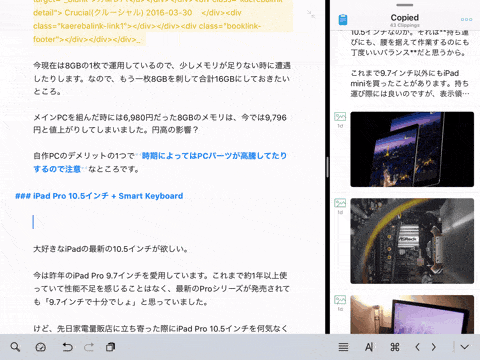The image size is (480, 360).
Task: Tap the paste clipboard icon in toolbar
Action: point(110,347)
